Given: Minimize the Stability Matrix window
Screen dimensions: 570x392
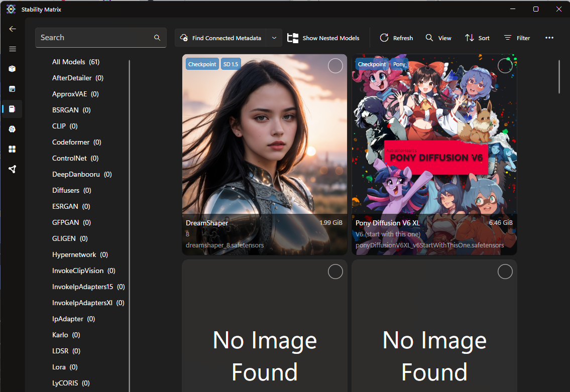Looking at the screenshot, I should click(x=513, y=9).
